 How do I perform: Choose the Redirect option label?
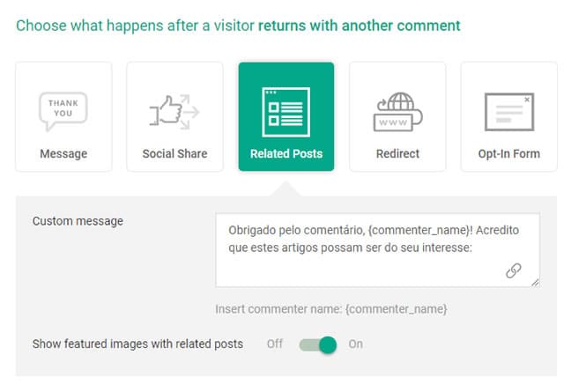coord(397,153)
